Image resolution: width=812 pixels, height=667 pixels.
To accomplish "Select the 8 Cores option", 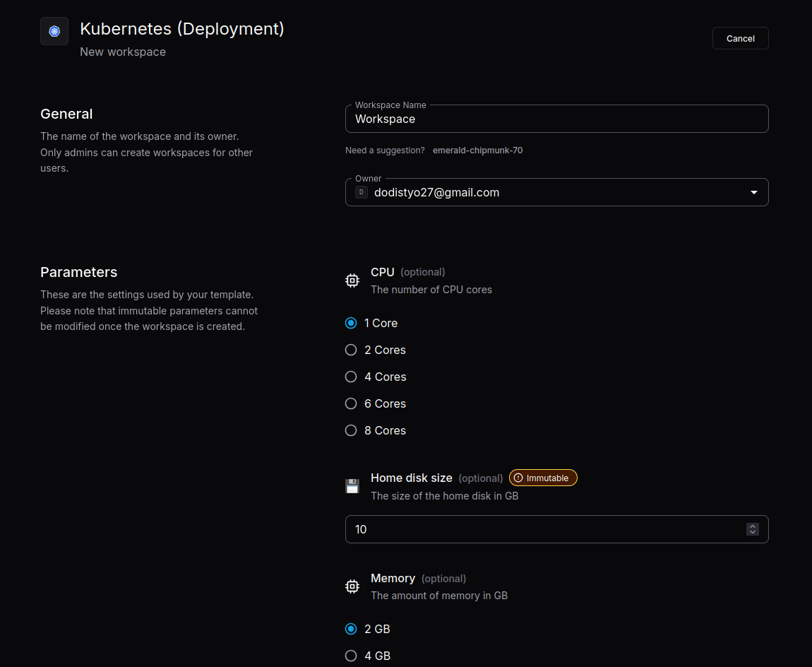I will 351,430.
